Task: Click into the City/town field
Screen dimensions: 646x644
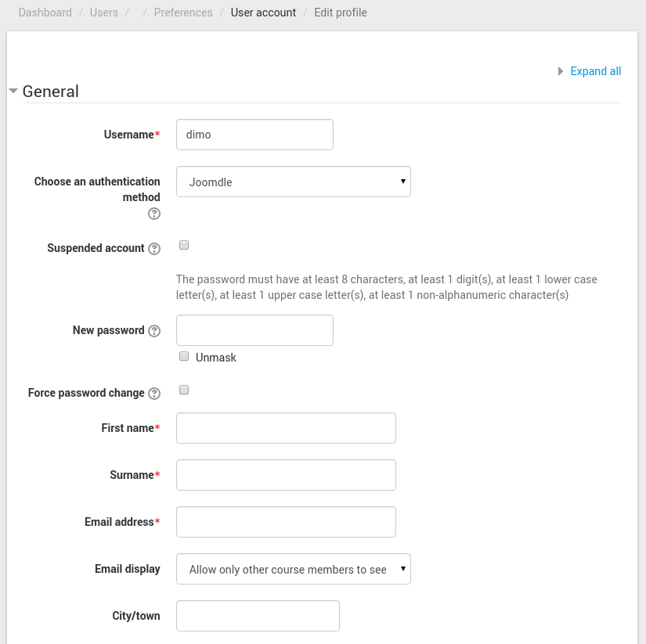Action: tap(258, 616)
